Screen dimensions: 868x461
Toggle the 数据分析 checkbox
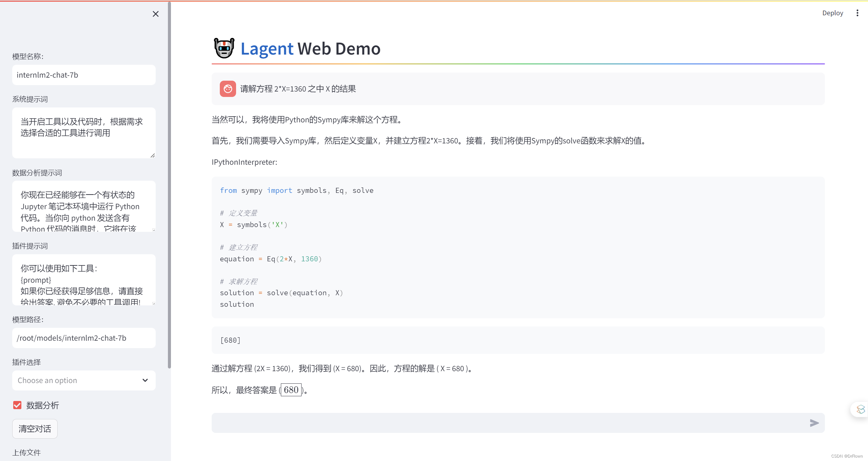17,405
